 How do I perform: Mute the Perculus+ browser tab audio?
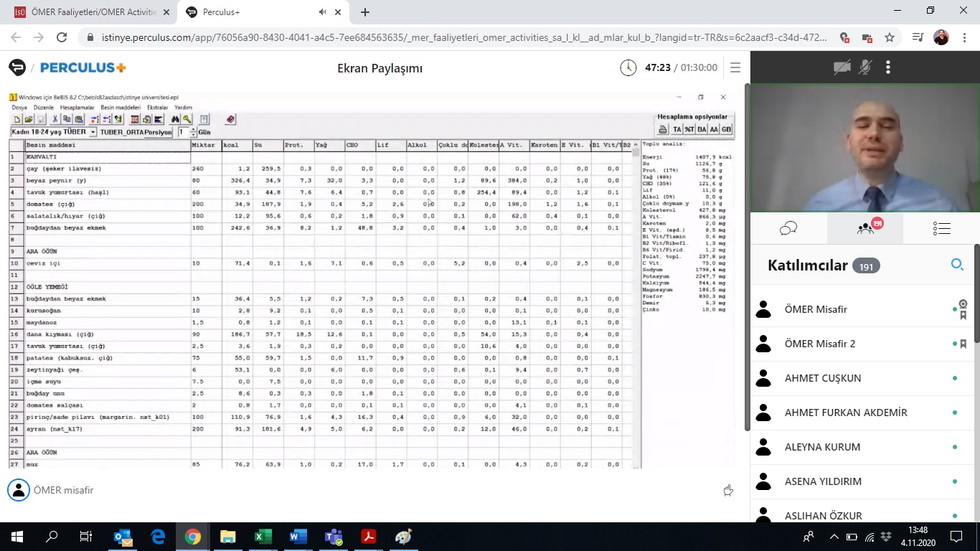(x=323, y=12)
